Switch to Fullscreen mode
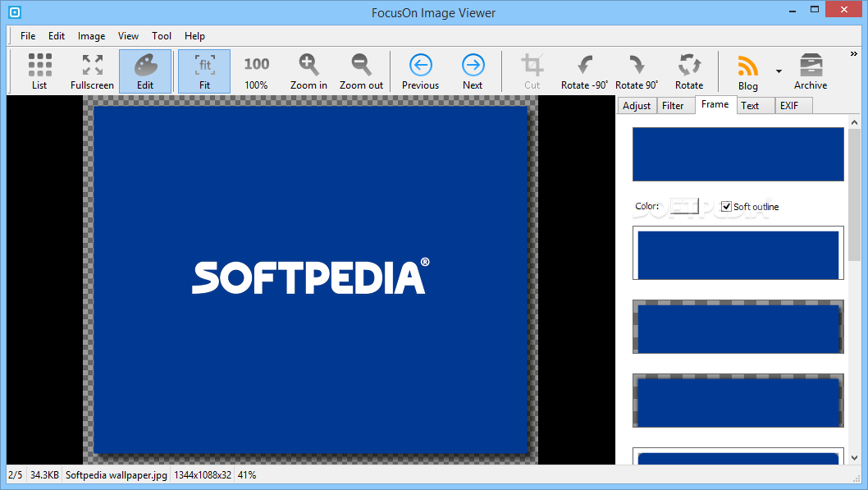This screenshot has height=490, width=868. pos(92,71)
